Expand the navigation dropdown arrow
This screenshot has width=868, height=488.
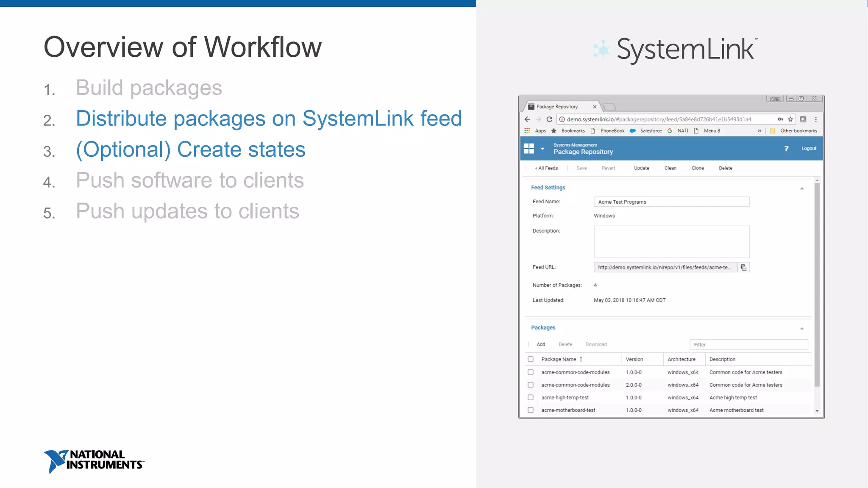pos(542,149)
